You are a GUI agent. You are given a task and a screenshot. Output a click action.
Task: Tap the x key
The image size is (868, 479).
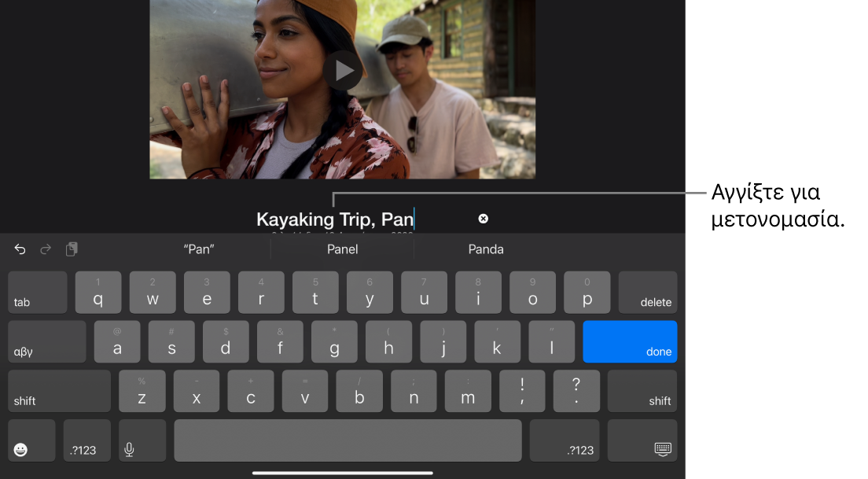(x=197, y=391)
